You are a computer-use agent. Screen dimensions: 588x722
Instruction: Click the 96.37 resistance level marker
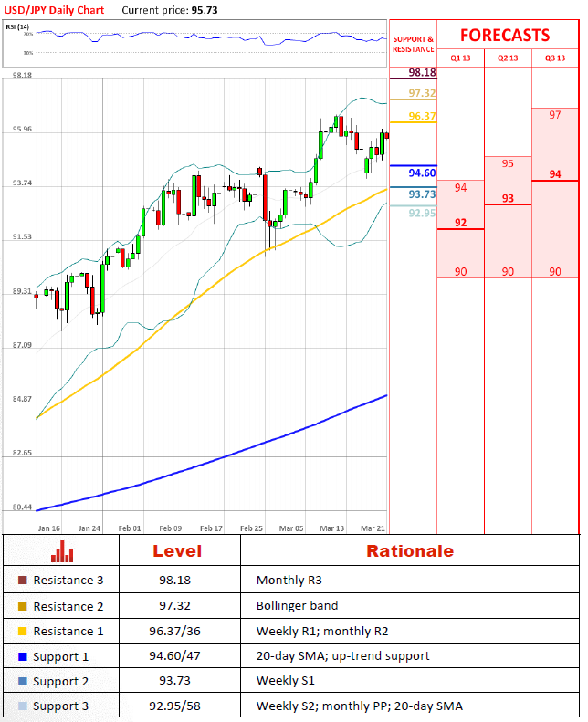[422, 116]
